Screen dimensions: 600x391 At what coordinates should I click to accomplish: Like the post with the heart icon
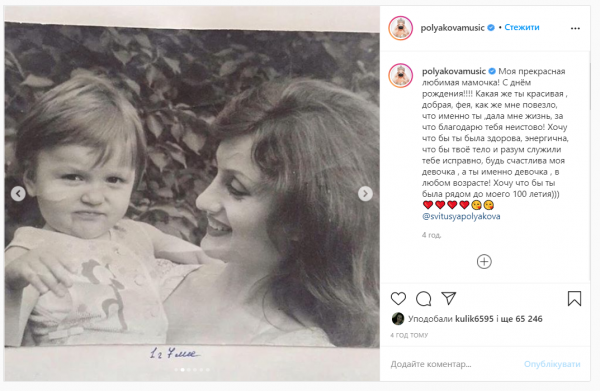pyautogui.click(x=398, y=299)
